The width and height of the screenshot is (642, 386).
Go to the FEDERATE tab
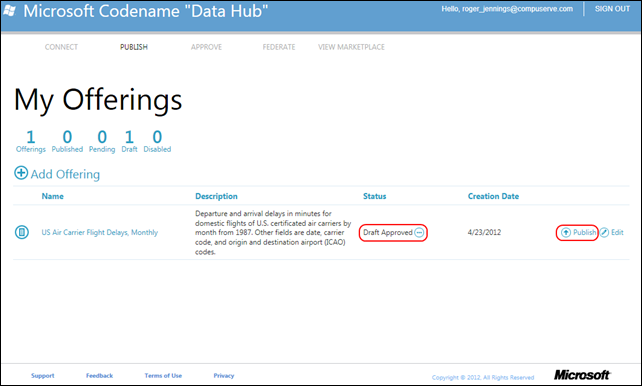click(x=279, y=47)
